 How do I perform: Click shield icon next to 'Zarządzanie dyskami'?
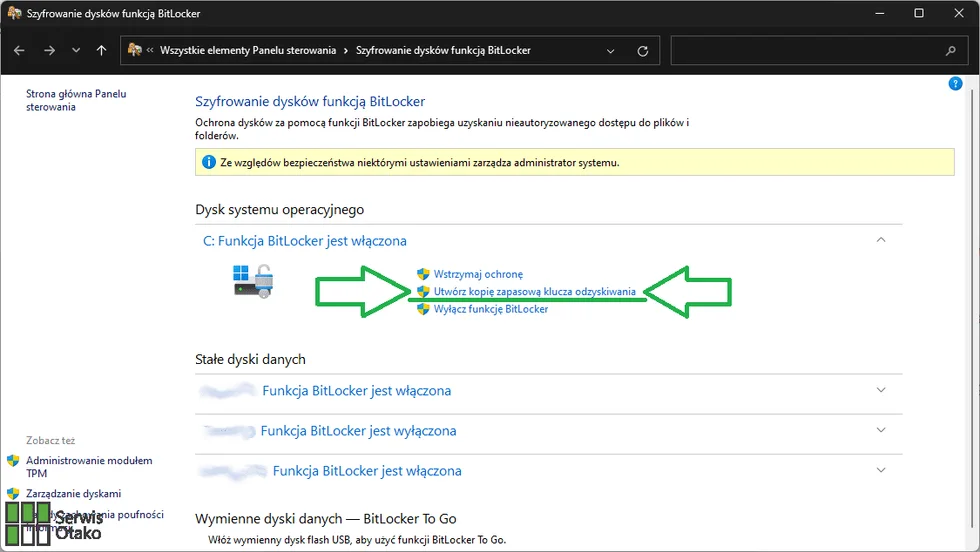[x=13, y=494]
